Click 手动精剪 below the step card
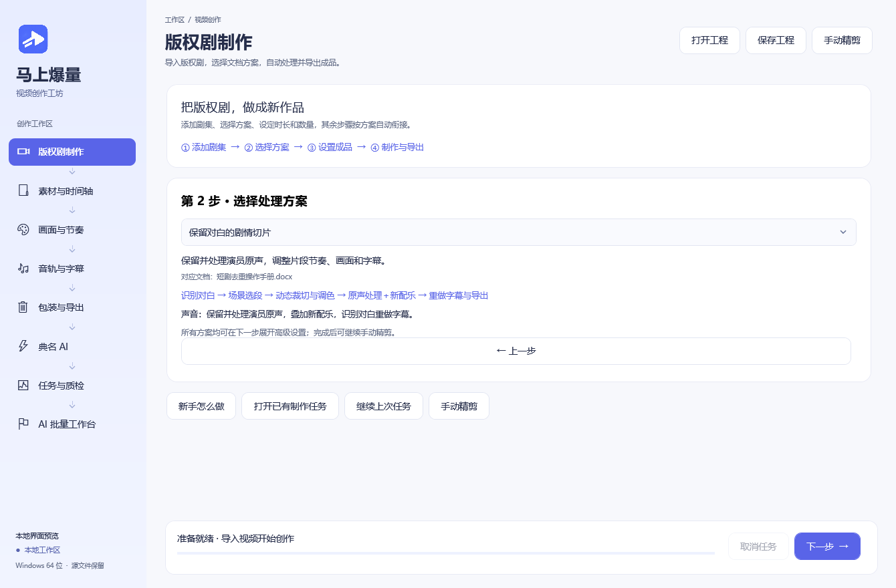This screenshot has height=588, width=896. click(459, 406)
